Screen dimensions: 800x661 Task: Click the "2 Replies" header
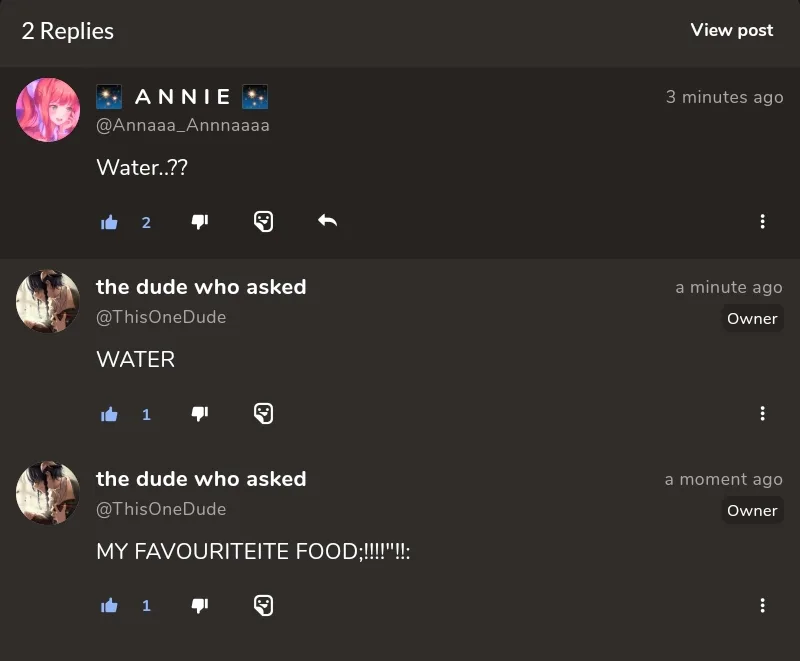68,31
